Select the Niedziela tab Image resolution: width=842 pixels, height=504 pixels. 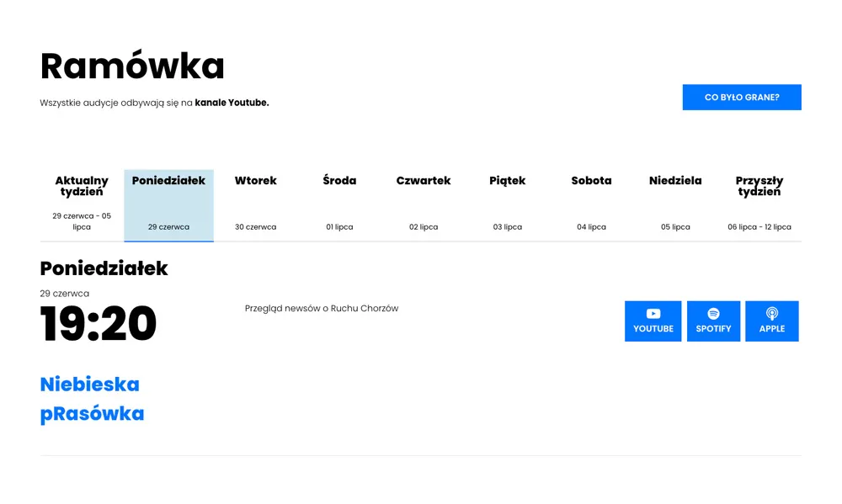point(675,205)
